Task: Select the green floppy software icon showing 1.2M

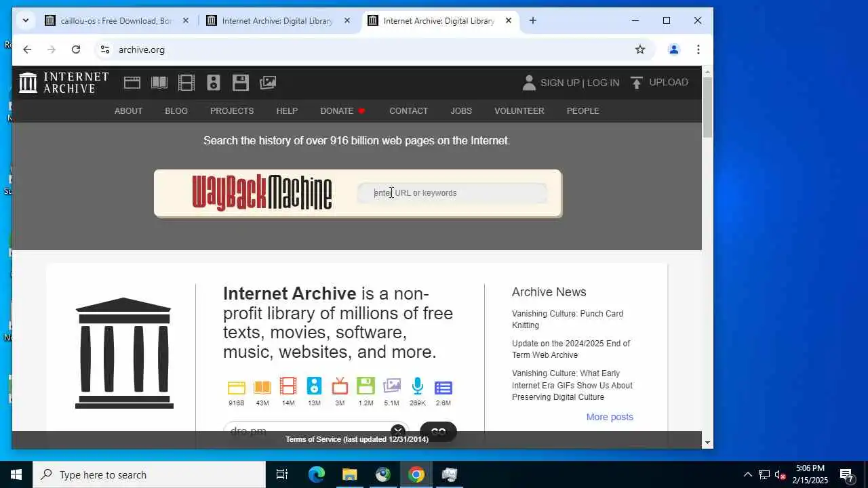Action: point(366,386)
